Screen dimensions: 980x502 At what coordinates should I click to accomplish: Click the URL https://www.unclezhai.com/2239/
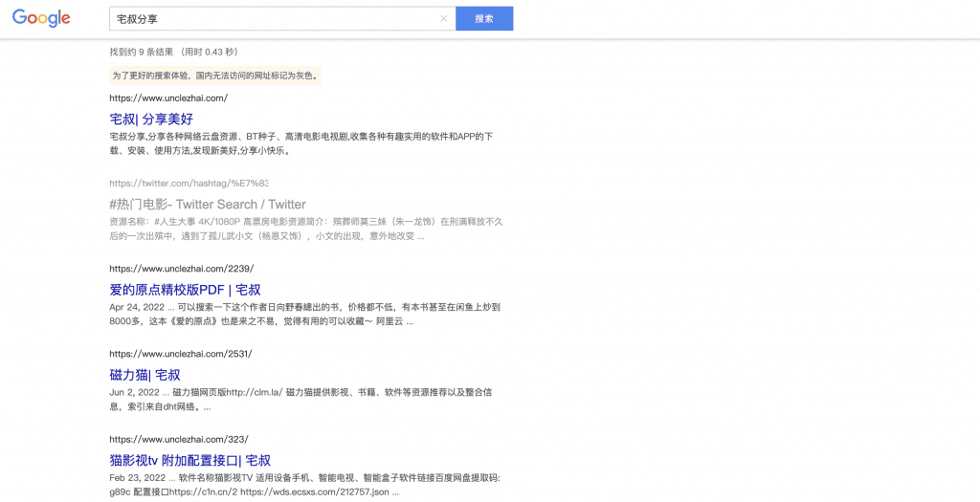pyautogui.click(x=181, y=269)
